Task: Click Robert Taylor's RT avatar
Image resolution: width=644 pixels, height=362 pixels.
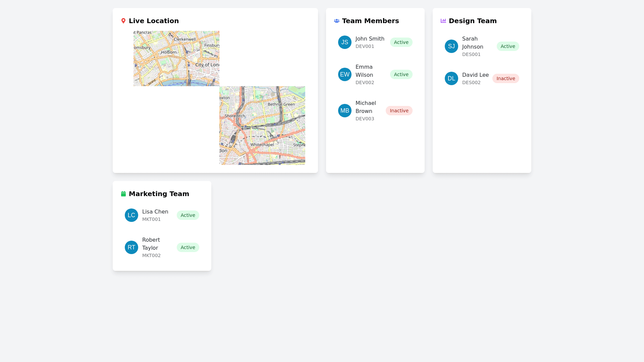Action: [131, 247]
